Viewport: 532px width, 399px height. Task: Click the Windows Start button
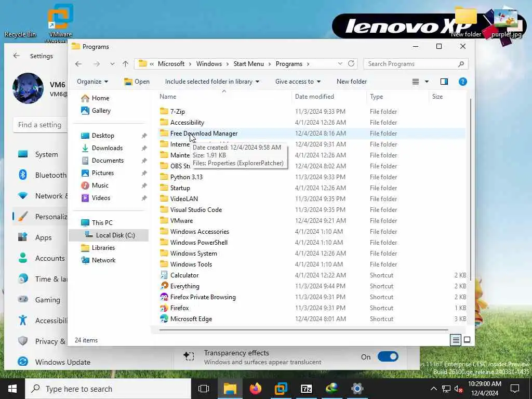click(12, 389)
